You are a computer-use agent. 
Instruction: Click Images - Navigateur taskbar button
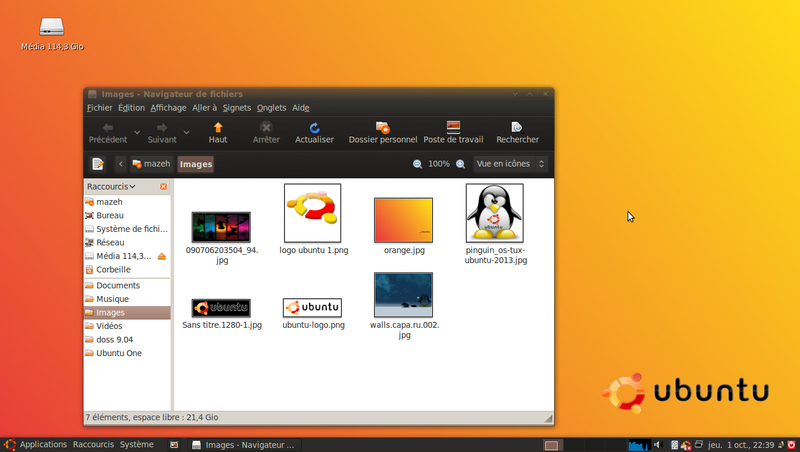point(245,445)
